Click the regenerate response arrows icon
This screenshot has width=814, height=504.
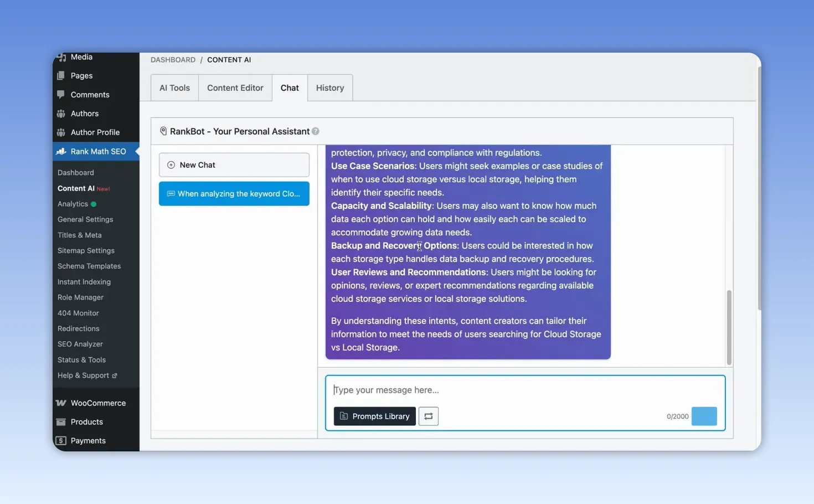(429, 416)
